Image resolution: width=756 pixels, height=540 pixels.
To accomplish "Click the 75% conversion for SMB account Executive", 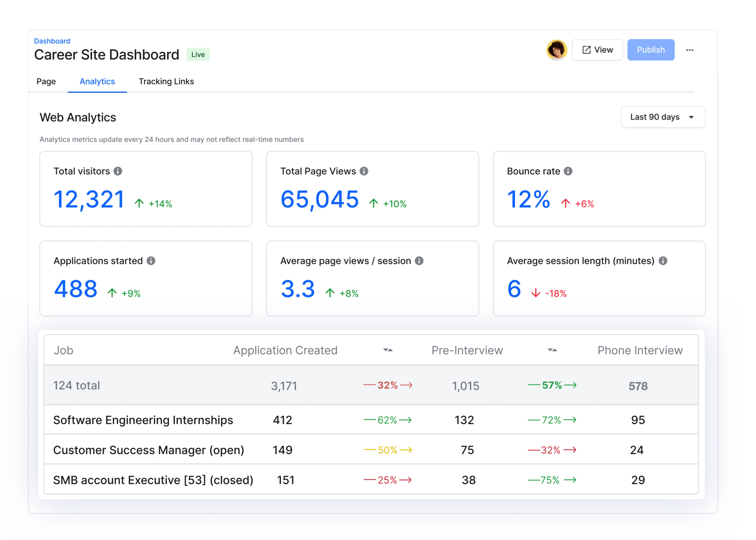I will (x=552, y=480).
